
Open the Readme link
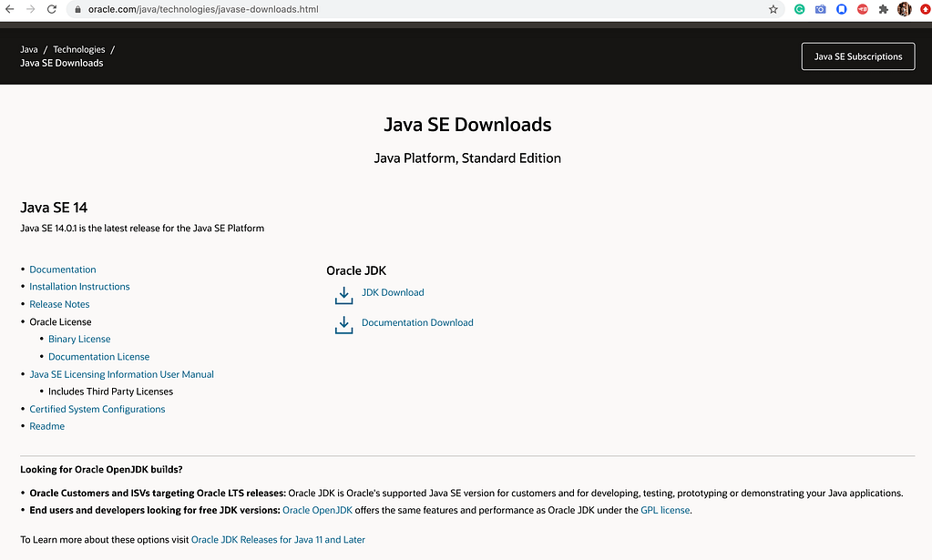(47, 426)
